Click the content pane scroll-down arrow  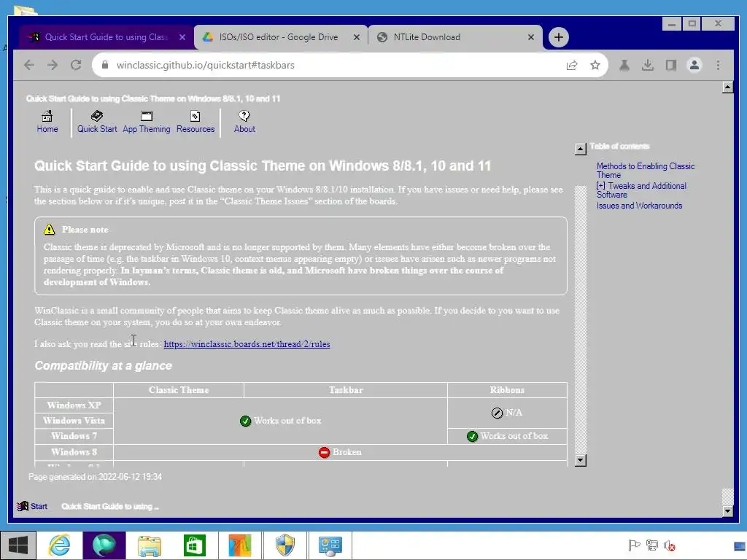pos(580,460)
